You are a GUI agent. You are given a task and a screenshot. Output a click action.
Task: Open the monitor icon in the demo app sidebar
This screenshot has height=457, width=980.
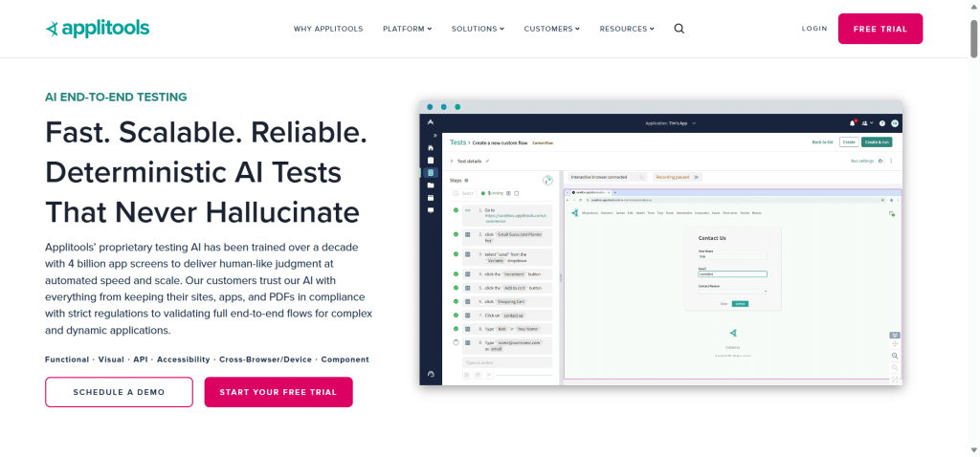click(431, 210)
